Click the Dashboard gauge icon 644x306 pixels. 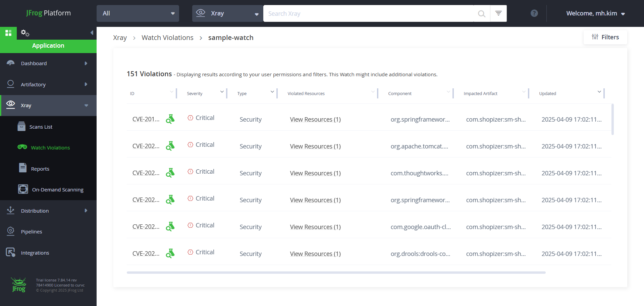[11, 63]
